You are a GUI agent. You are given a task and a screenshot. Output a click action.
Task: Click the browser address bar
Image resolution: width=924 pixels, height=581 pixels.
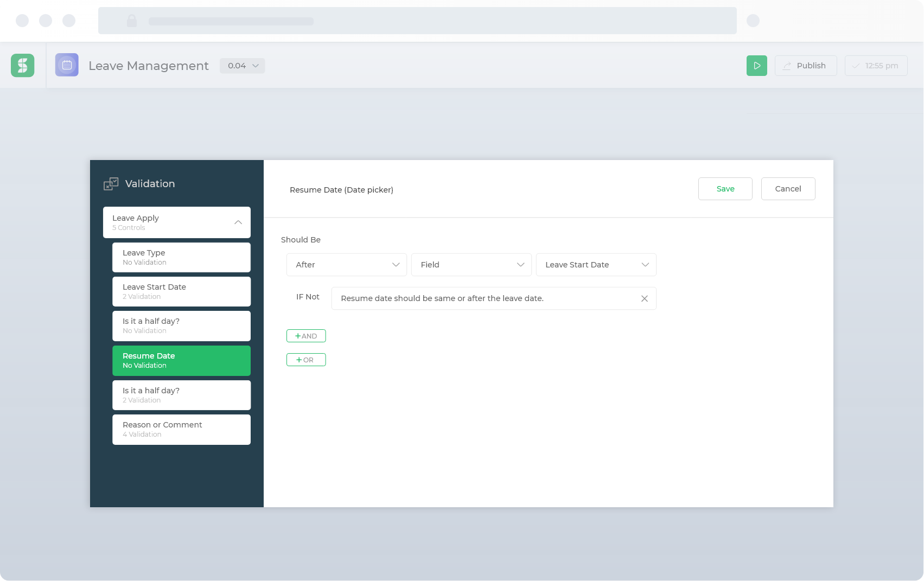pos(417,21)
